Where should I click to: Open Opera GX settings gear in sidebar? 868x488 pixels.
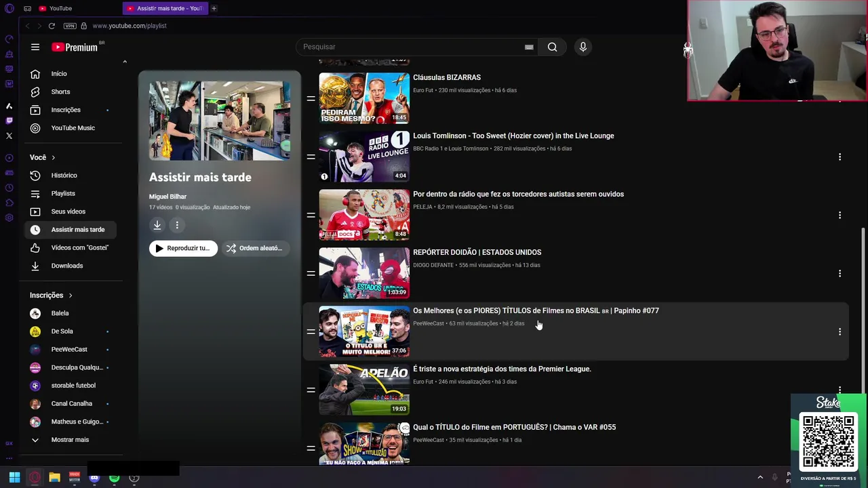(x=9, y=218)
